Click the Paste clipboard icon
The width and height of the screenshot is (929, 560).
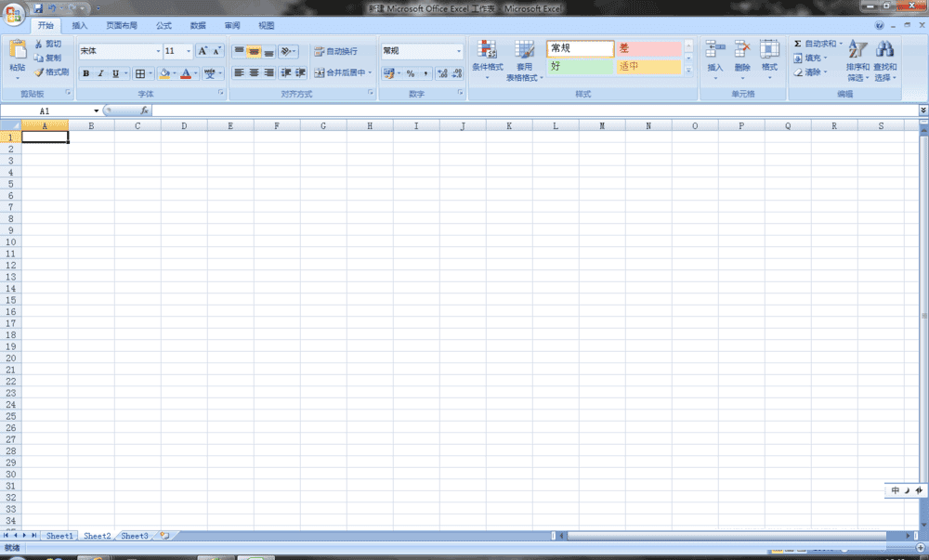click(x=17, y=50)
